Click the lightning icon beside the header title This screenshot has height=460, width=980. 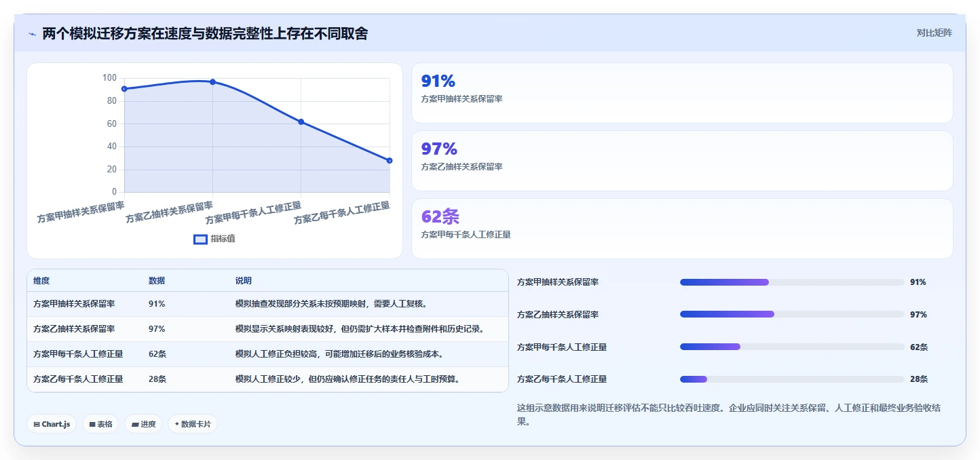[x=33, y=34]
